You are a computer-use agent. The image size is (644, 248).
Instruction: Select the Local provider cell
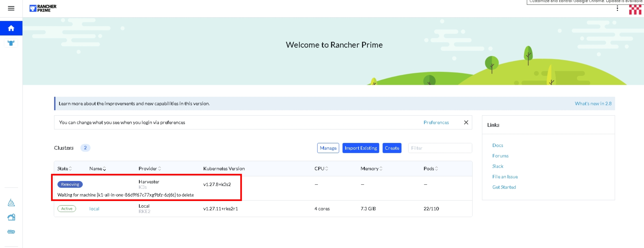(x=144, y=206)
